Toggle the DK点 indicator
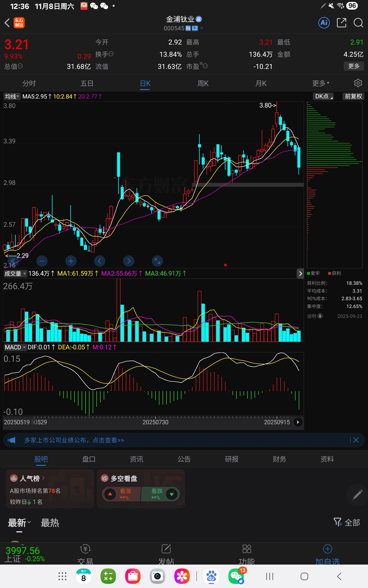The height and width of the screenshot is (588, 368). 323,96
